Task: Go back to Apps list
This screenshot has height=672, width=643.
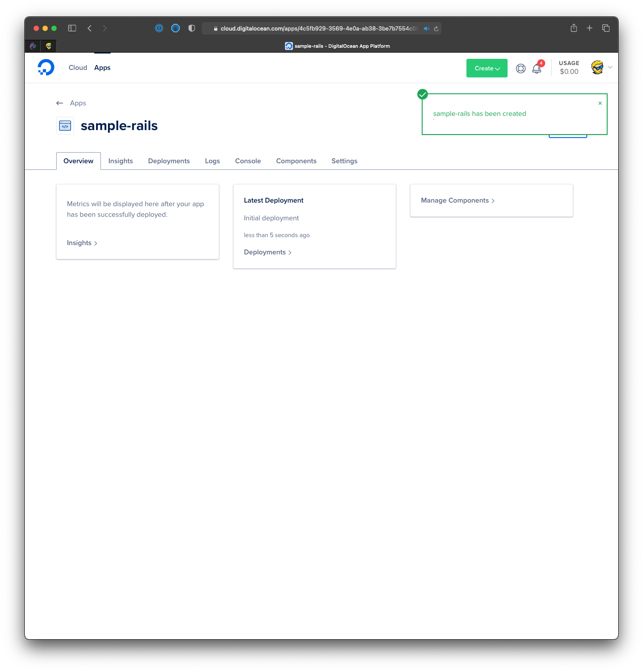Action: [72, 103]
